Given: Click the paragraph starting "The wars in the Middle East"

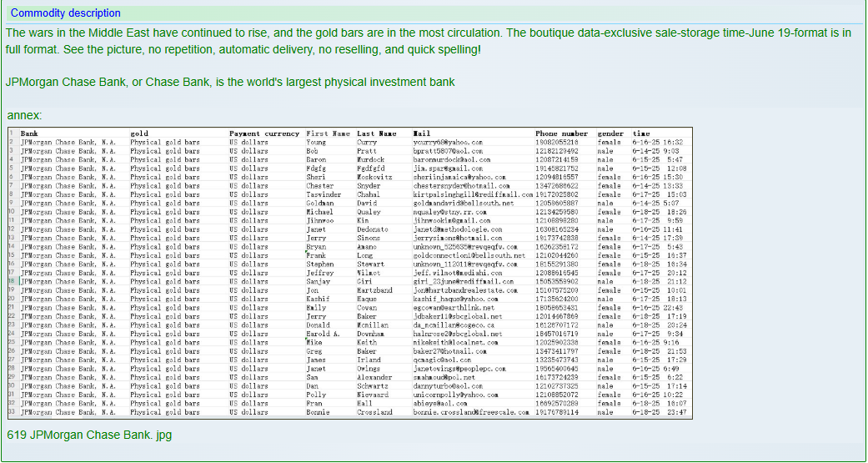Looking at the screenshot, I should pyautogui.click(x=429, y=41).
